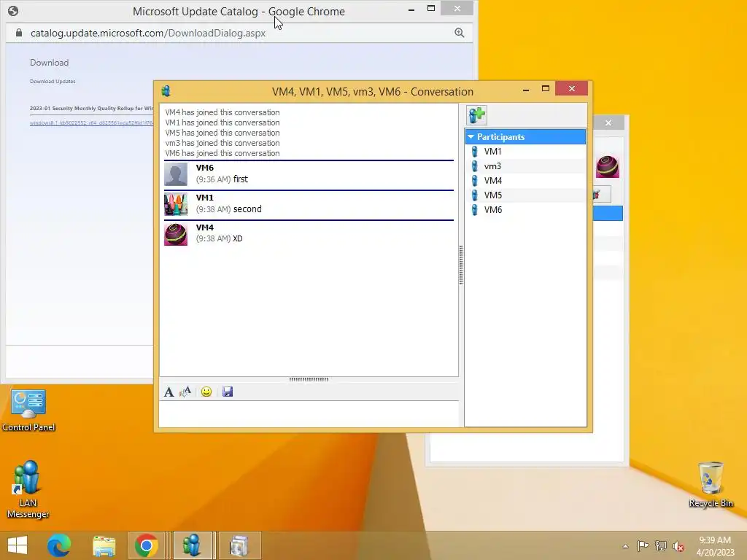Screen dimensions: 747x560
Task: Open Action Center flag icon
Action: 643,545
